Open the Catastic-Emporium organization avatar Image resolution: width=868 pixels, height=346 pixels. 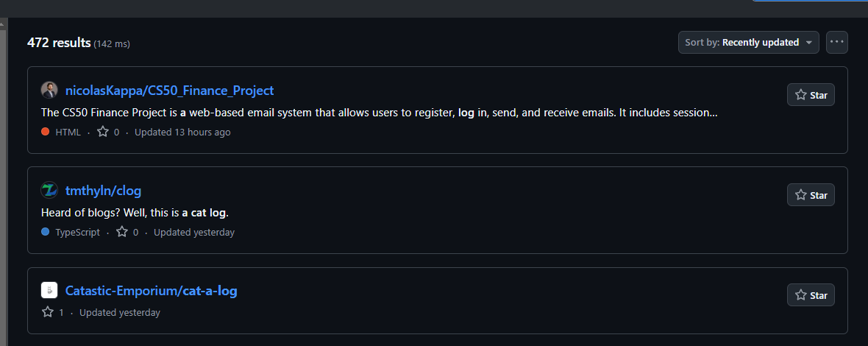(x=49, y=291)
